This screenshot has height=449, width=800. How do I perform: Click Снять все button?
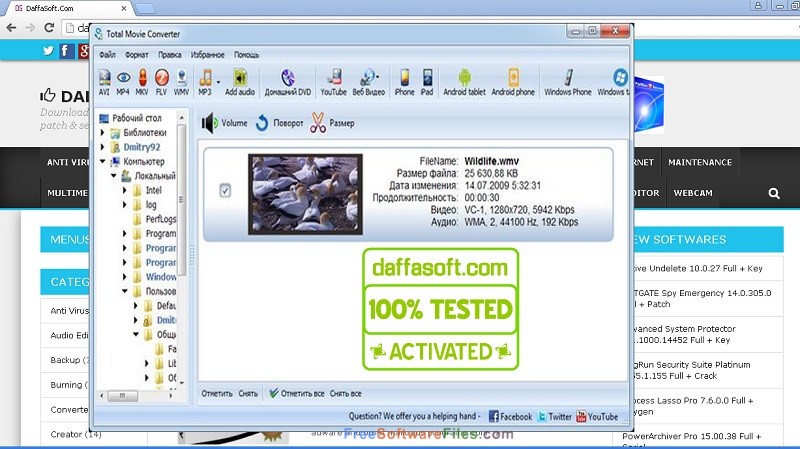tap(345, 393)
